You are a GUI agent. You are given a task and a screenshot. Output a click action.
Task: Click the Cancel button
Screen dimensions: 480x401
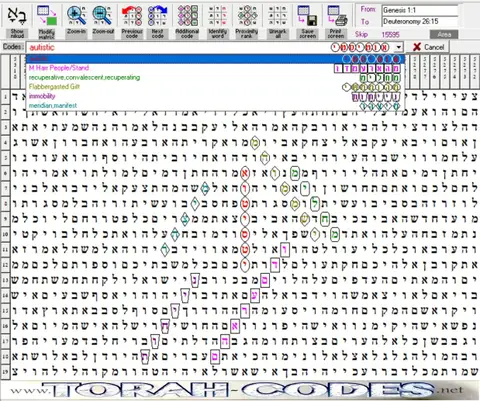click(x=429, y=47)
